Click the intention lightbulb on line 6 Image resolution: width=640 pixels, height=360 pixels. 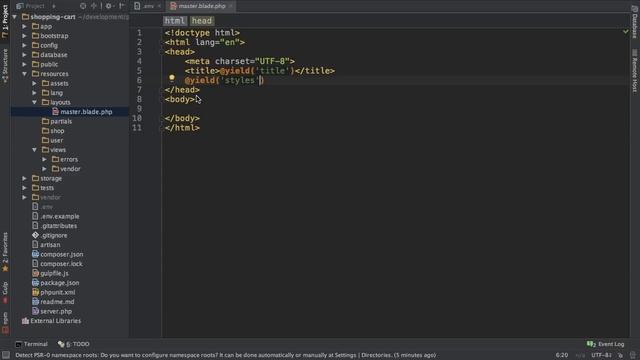click(172, 78)
